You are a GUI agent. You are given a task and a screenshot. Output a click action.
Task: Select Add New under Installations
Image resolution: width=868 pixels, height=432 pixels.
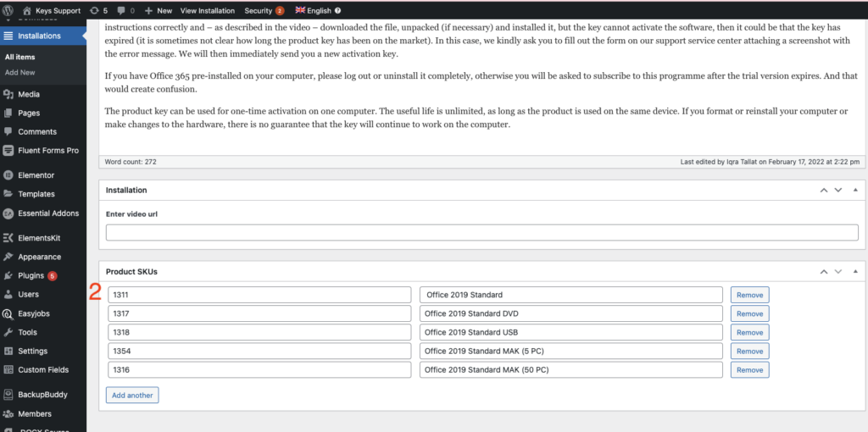(x=20, y=72)
